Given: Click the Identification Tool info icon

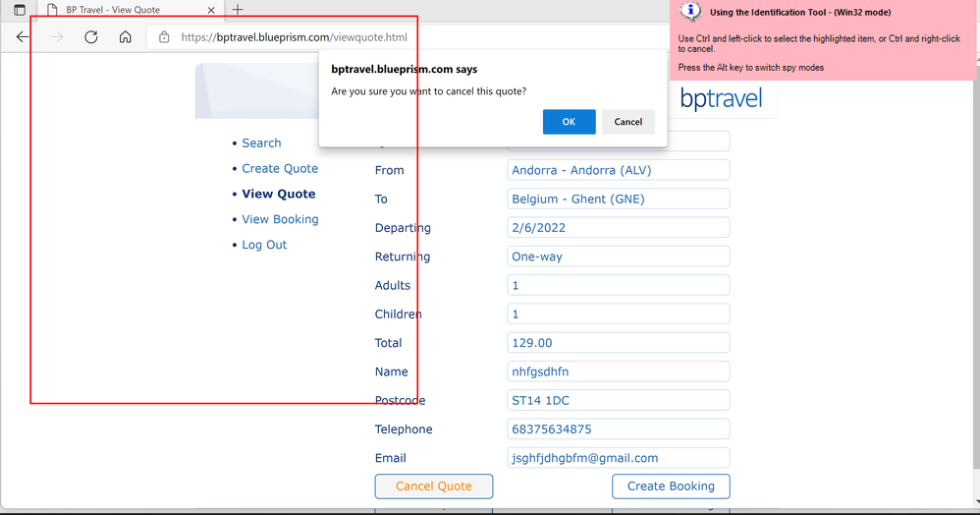Looking at the screenshot, I should [x=690, y=11].
